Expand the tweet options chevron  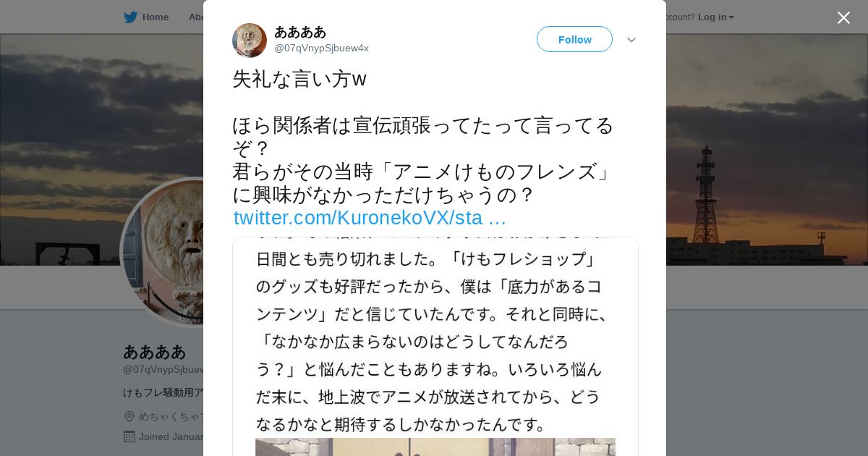point(631,40)
